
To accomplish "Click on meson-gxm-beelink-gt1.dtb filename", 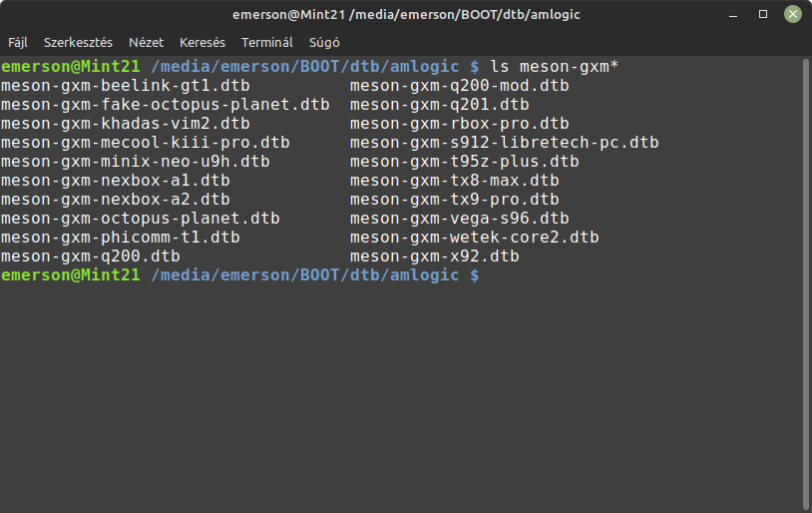I will pyautogui.click(x=126, y=86).
